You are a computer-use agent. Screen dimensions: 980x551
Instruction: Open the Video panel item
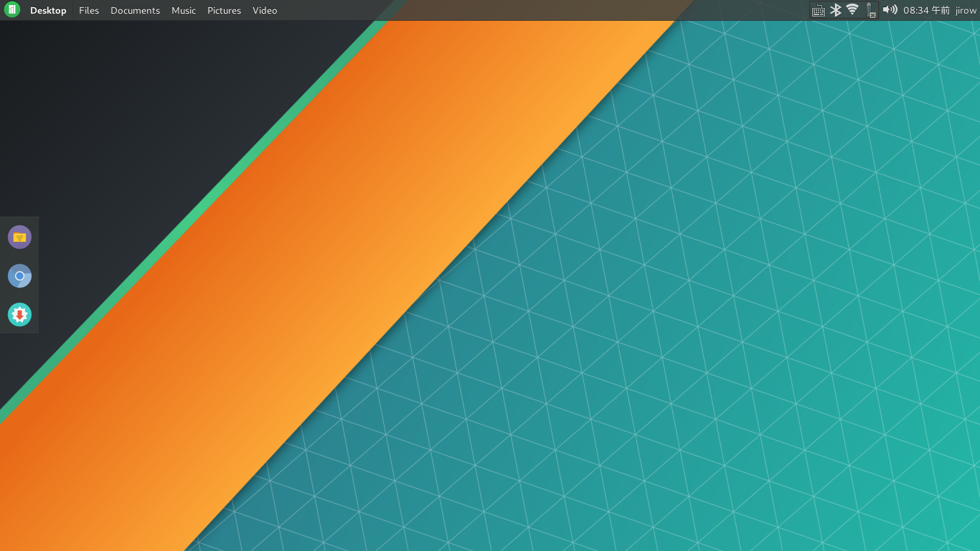[x=265, y=11]
